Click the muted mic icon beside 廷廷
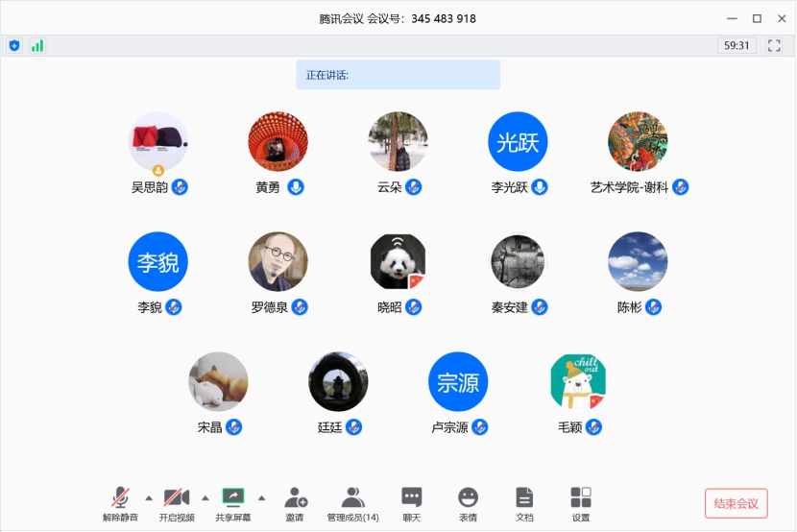This screenshot has width=797, height=532. (x=354, y=427)
